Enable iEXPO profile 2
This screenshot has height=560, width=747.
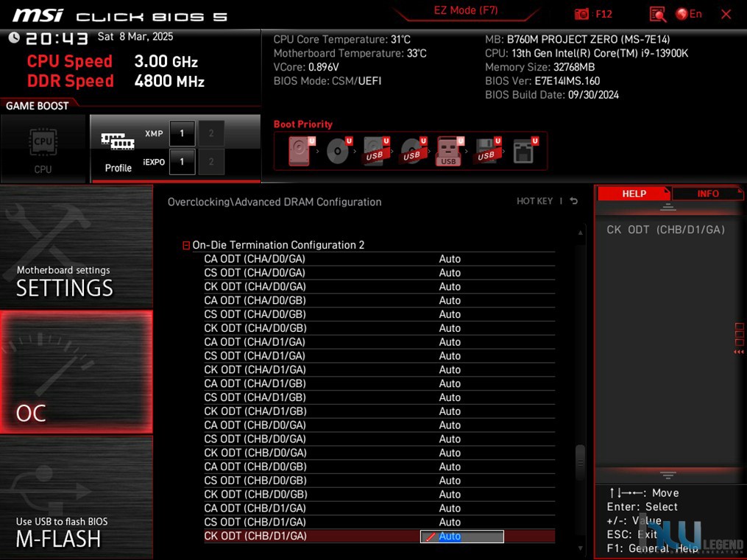(211, 162)
